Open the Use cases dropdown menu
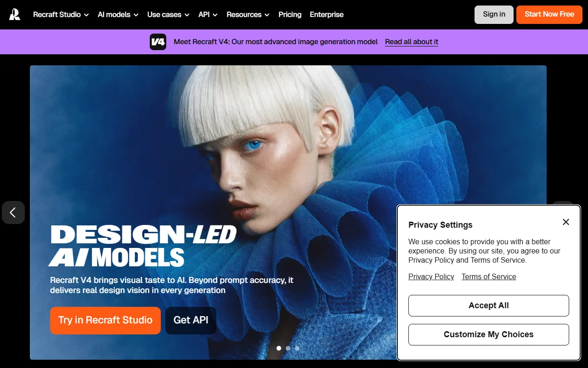This screenshot has width=588, height=368. coord(169,15)
